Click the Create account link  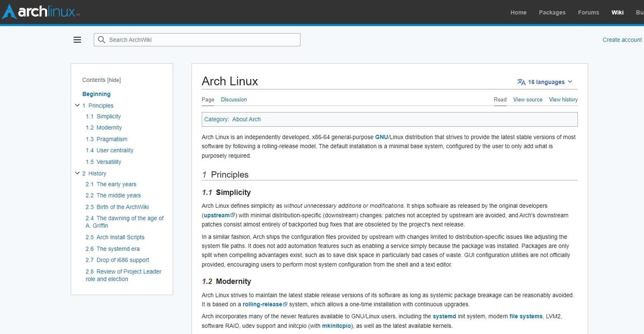622,39
